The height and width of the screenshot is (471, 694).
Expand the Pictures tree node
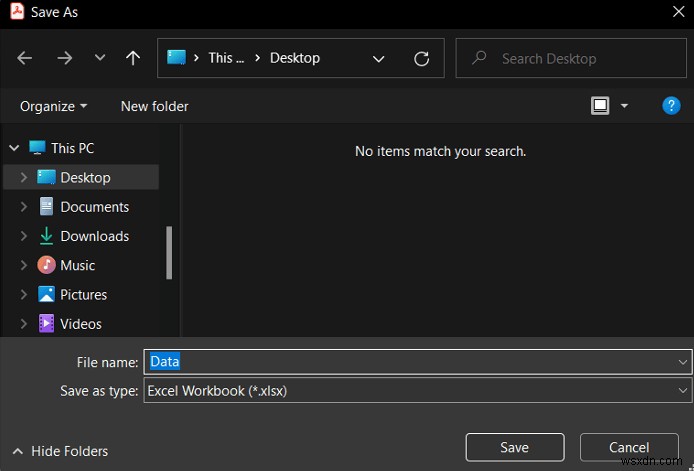point(23,294)
